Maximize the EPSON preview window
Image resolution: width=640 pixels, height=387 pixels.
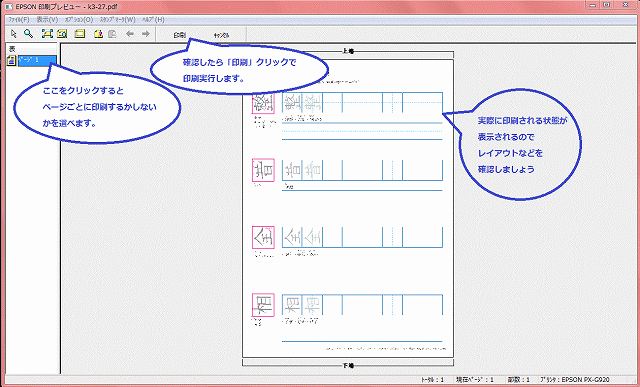607,4
